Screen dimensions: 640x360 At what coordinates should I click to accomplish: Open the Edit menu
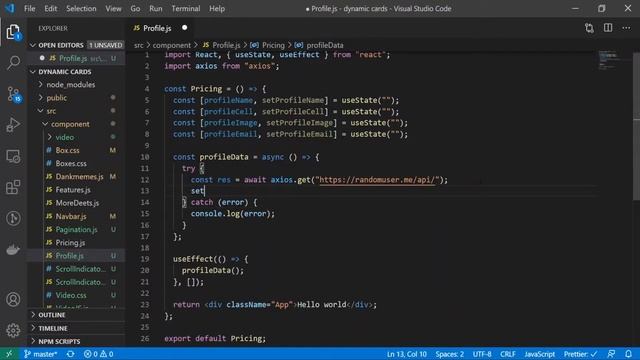[x=51, y=9]
